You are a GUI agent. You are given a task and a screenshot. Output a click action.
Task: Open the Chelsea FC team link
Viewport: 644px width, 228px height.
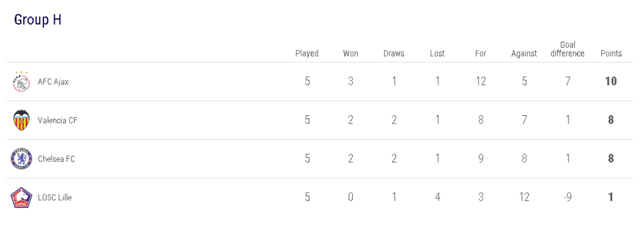click(56, 159)
